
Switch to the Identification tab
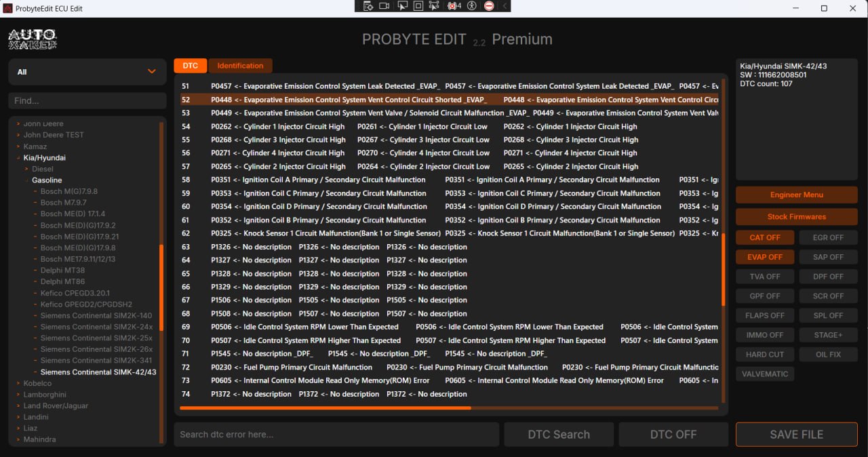[240, 66]
